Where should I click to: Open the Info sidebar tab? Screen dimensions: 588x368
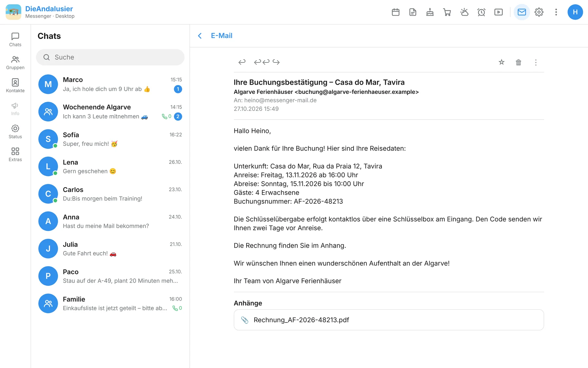15,109
